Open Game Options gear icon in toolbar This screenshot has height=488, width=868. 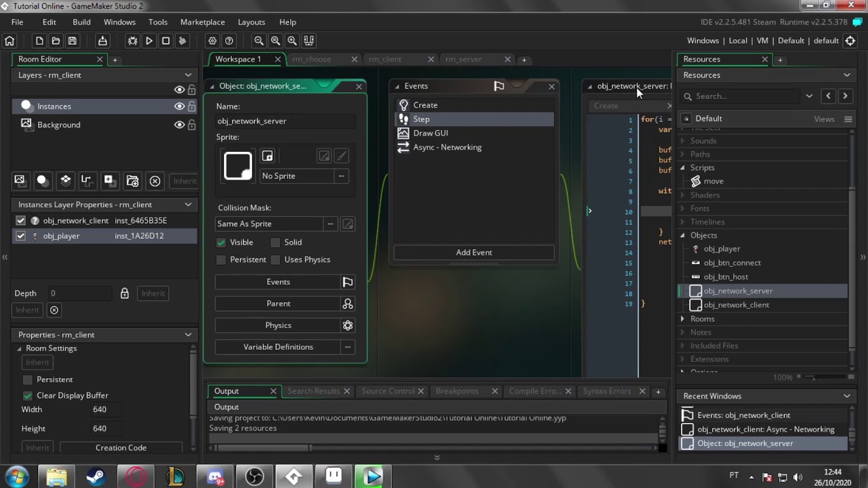coord(212,41)
